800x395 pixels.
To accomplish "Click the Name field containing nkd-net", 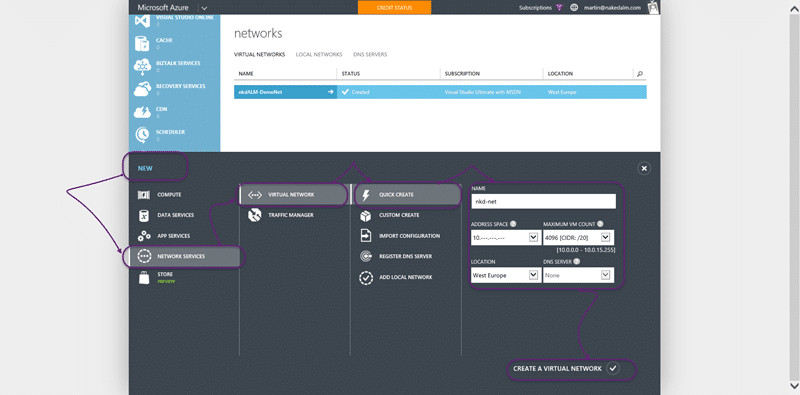I will coord(543,202).
